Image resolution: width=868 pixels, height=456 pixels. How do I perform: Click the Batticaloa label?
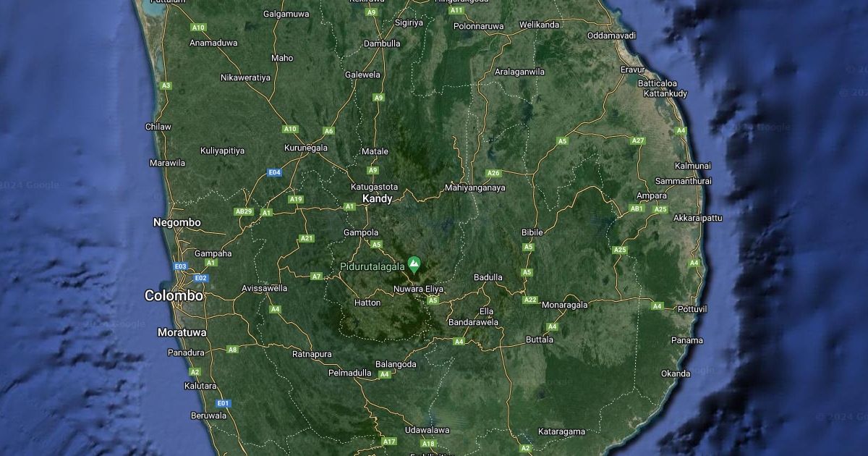point(658,83)
